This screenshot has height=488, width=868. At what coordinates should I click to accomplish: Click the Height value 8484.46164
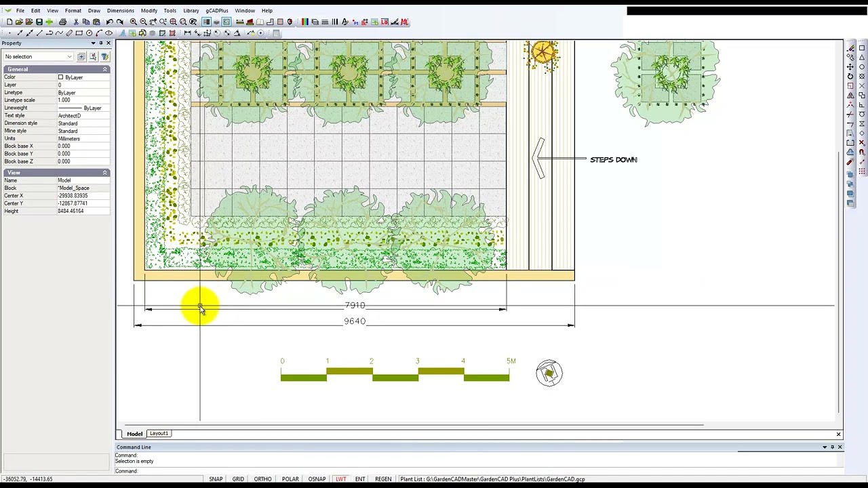point(83,211)
